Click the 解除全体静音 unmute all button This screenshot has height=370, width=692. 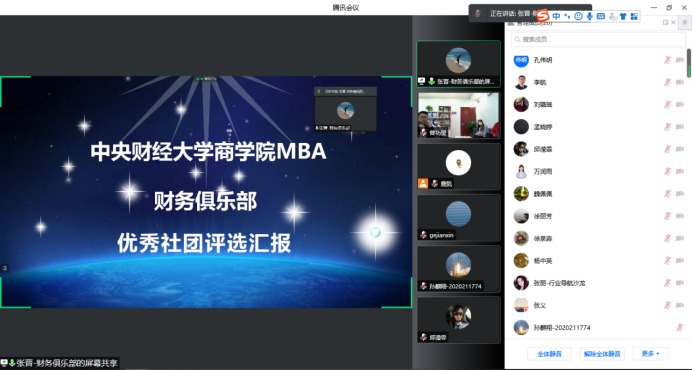click(602, 354)
